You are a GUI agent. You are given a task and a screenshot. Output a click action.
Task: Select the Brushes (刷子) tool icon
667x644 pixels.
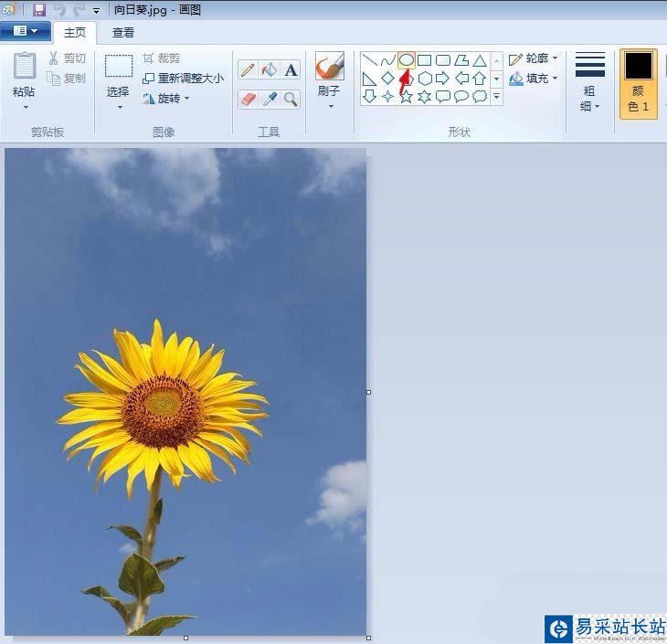pos(329,67)
